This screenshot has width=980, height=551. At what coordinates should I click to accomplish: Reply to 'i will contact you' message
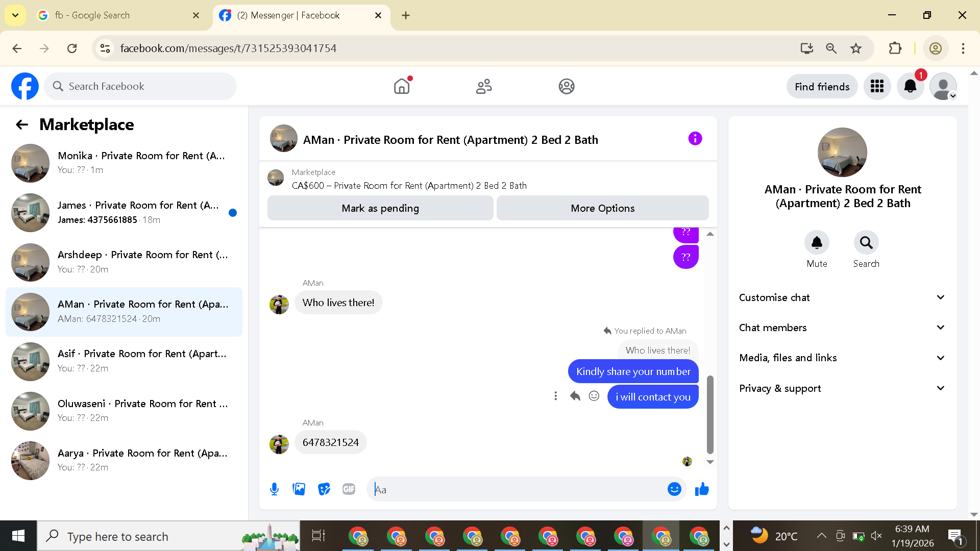point(575,396)
